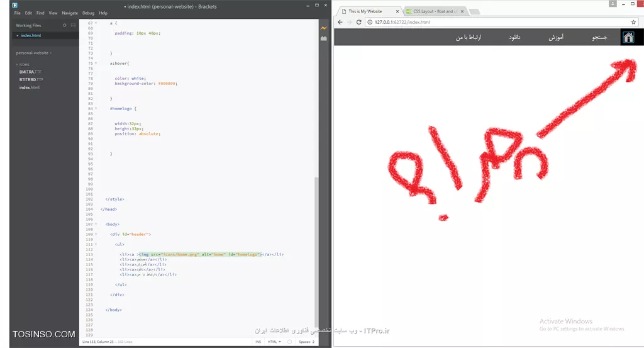Reload the page in the browser
The image size is (644, 348).
358,22
